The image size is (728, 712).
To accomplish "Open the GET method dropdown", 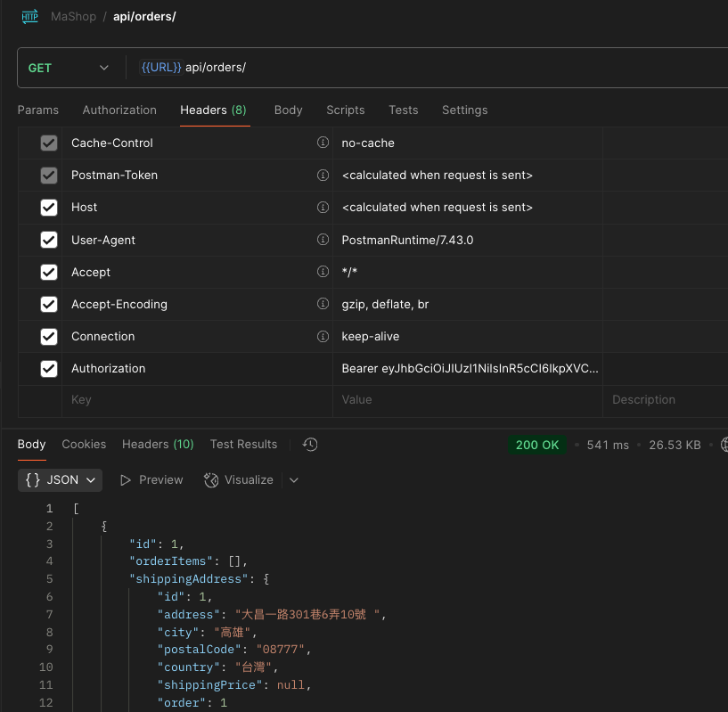I will click(68, 68).
